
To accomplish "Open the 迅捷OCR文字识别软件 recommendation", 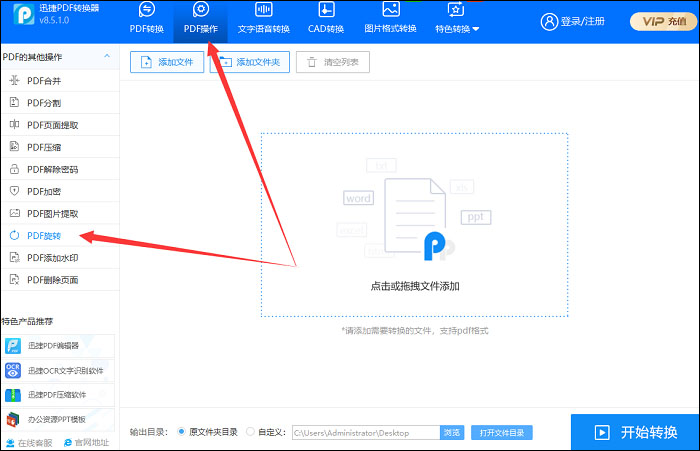I will tap(58, 370).
